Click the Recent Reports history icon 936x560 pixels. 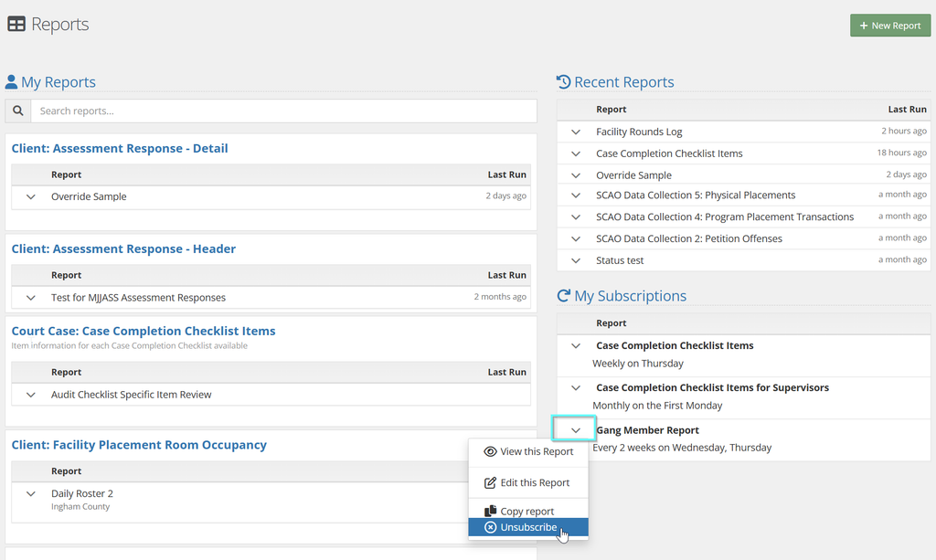coord(563,81)
